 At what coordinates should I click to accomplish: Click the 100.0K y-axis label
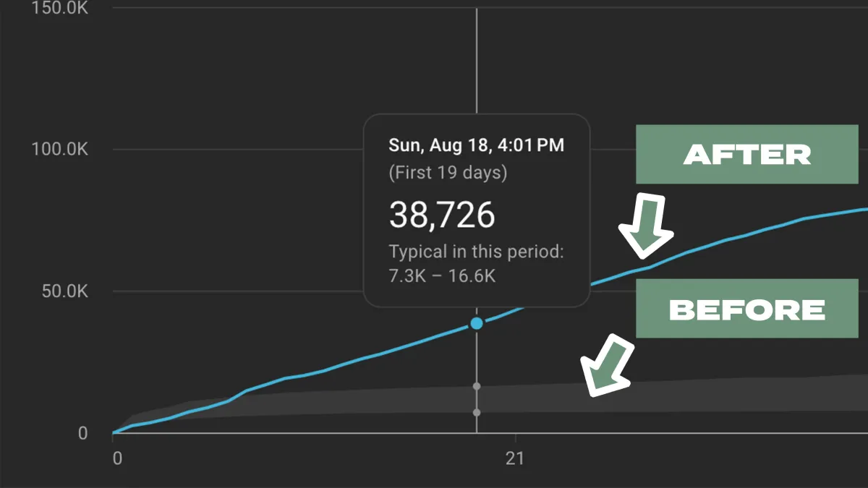pos(59,150)
